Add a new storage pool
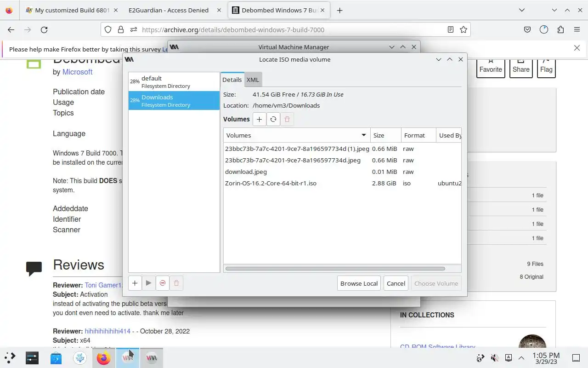This screenshot has height=368, width=588. [x=135, y=283]
